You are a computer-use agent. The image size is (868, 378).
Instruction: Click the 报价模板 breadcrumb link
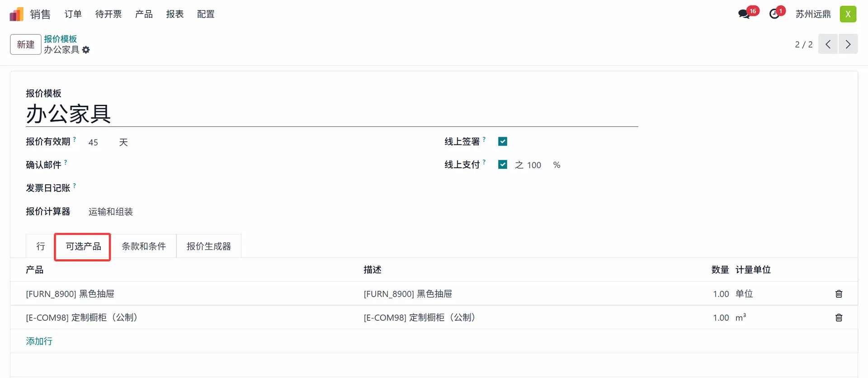click(x=60, y=39)
